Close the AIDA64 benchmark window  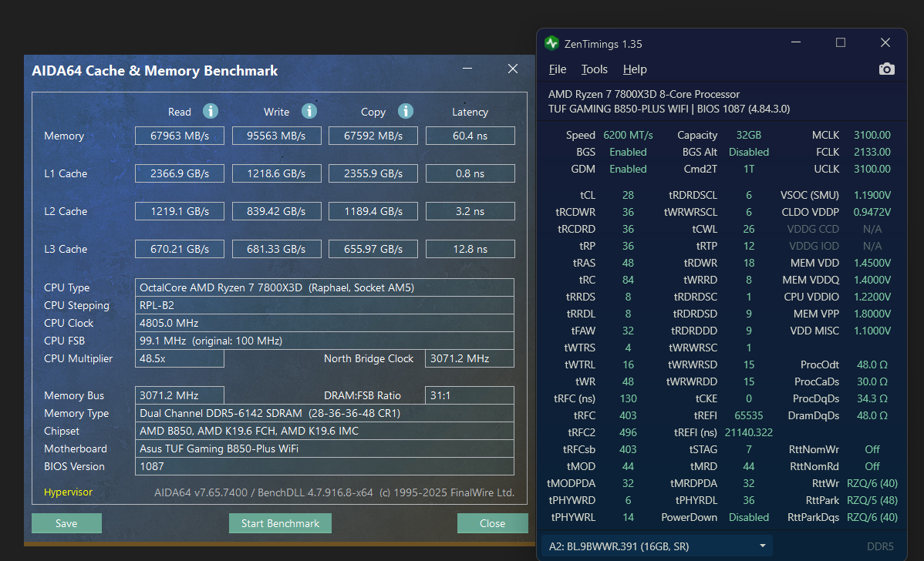(x=513, y=69)
